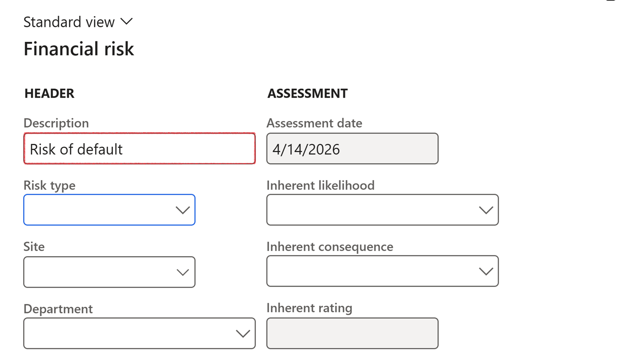Click inside the Site combo box

pos(98,272)
